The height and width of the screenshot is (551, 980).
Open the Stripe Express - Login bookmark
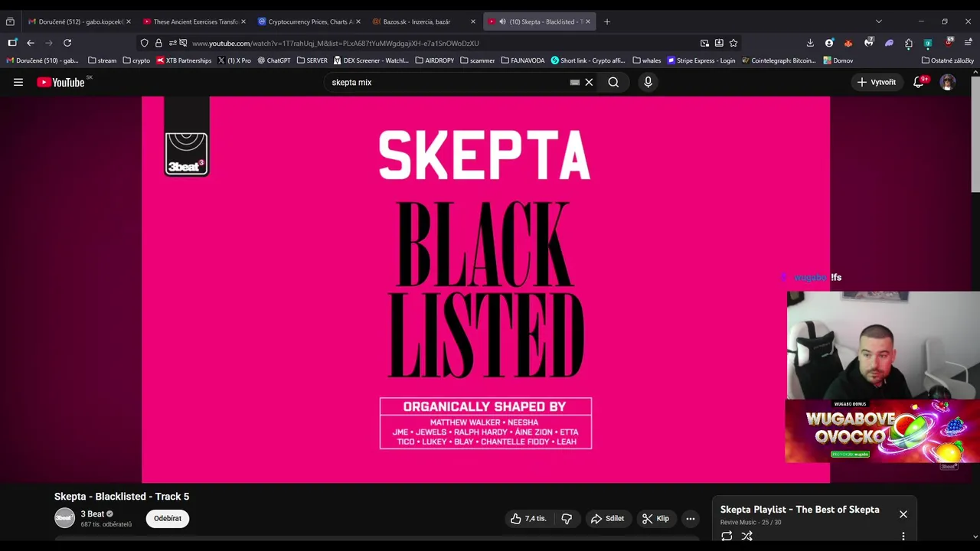701,60
